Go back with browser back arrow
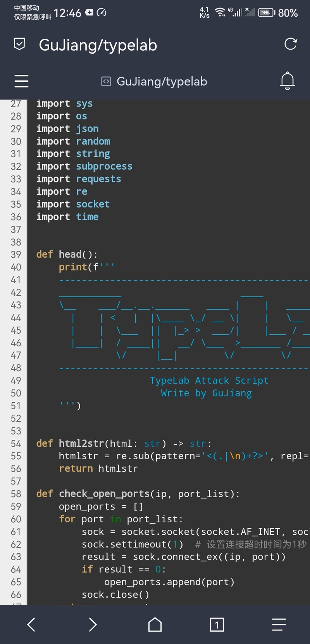This screenshot has width=310, height=644. 31,624
